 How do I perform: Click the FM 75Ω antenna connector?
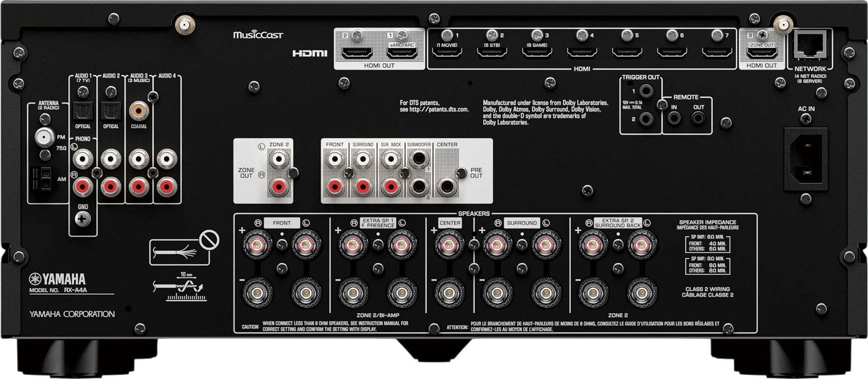pos(44,137)
